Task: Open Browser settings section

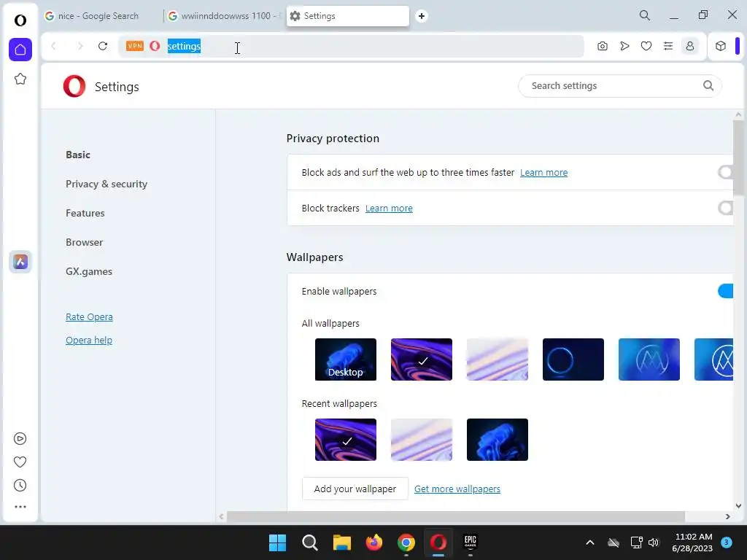Action: [x=85, y=242]
